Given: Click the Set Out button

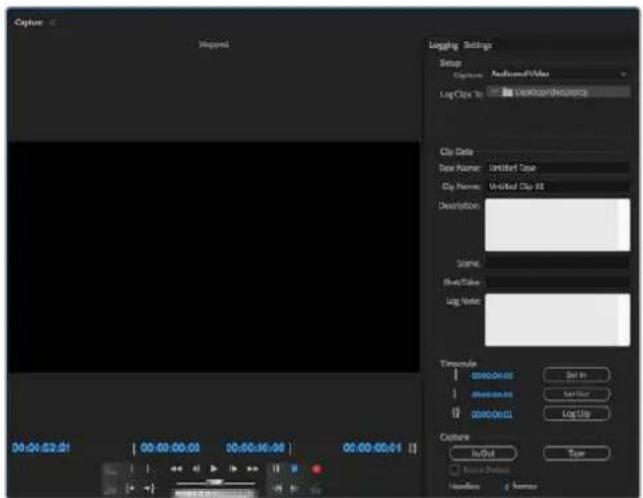Looking at the screenshot, I should coord(577,394).
